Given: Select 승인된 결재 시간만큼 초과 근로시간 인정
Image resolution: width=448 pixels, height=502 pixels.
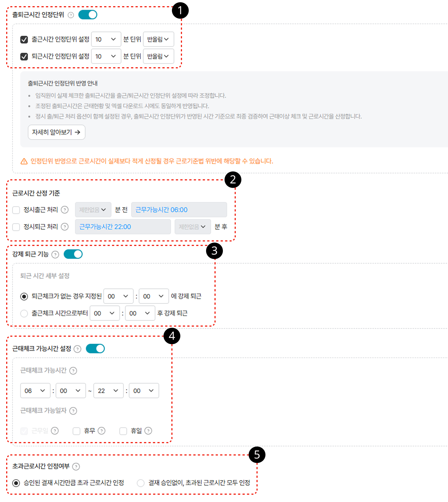Looking at the screenshot, I should pos(16,483).
